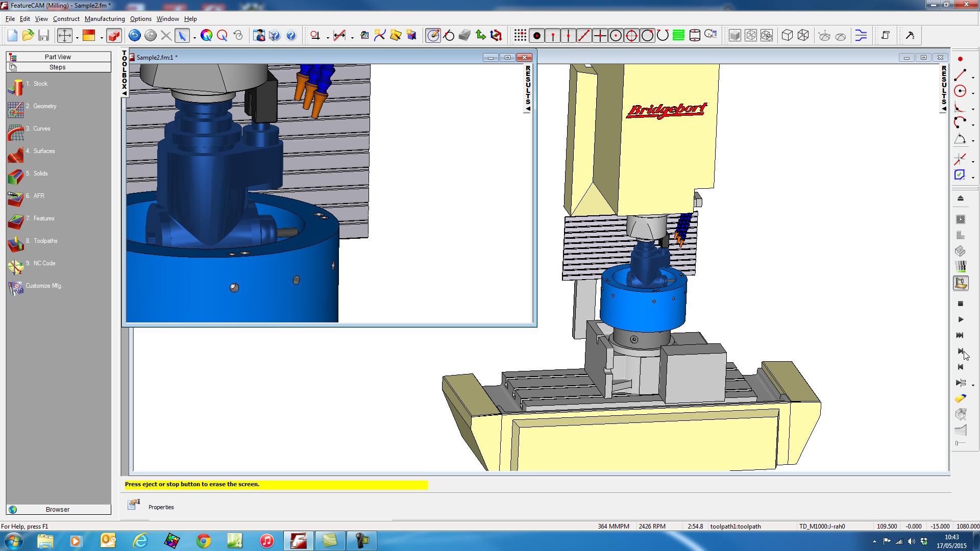Fast forward the simulation to end

pos(960,335)
